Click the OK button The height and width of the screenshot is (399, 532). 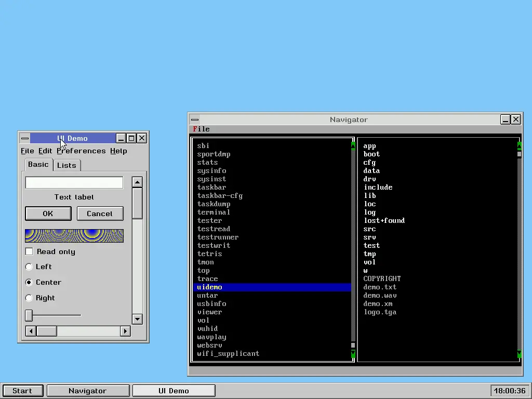[x=48, y=214]
